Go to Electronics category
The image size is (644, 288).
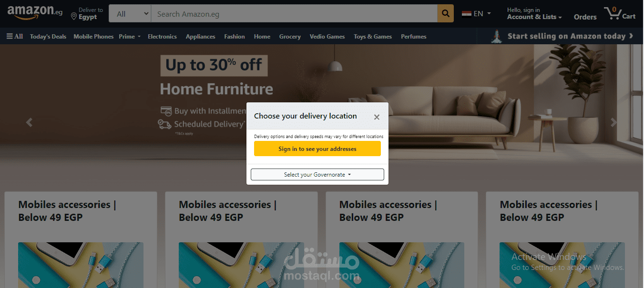click(x=162, y=37)
